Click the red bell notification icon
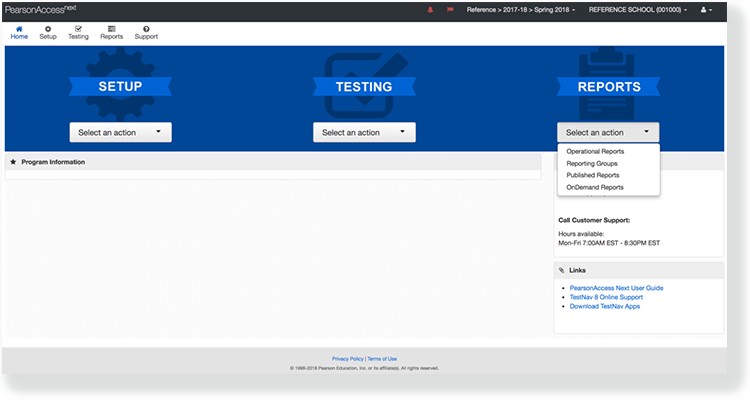750x402 pixels. 431,10
